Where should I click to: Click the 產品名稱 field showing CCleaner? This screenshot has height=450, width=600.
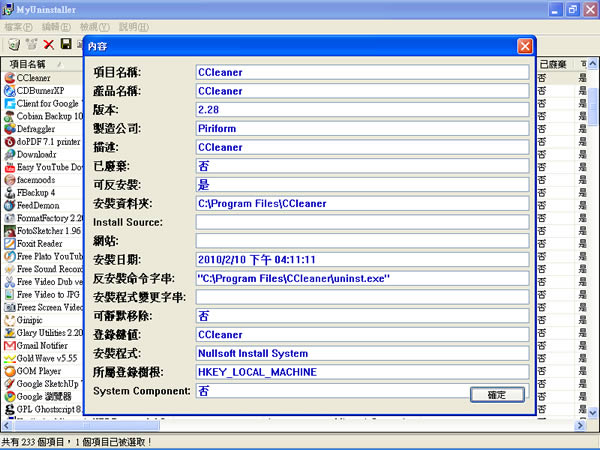[362, 91]
